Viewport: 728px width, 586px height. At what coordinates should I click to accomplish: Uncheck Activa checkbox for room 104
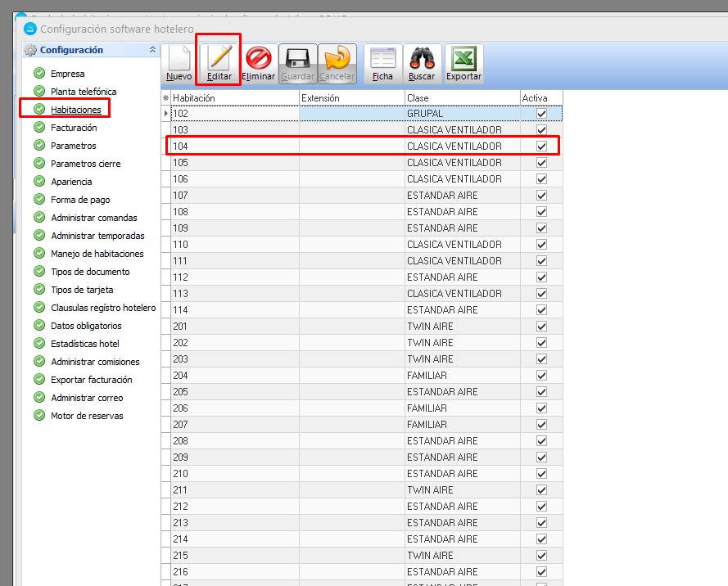pos(541,146)
